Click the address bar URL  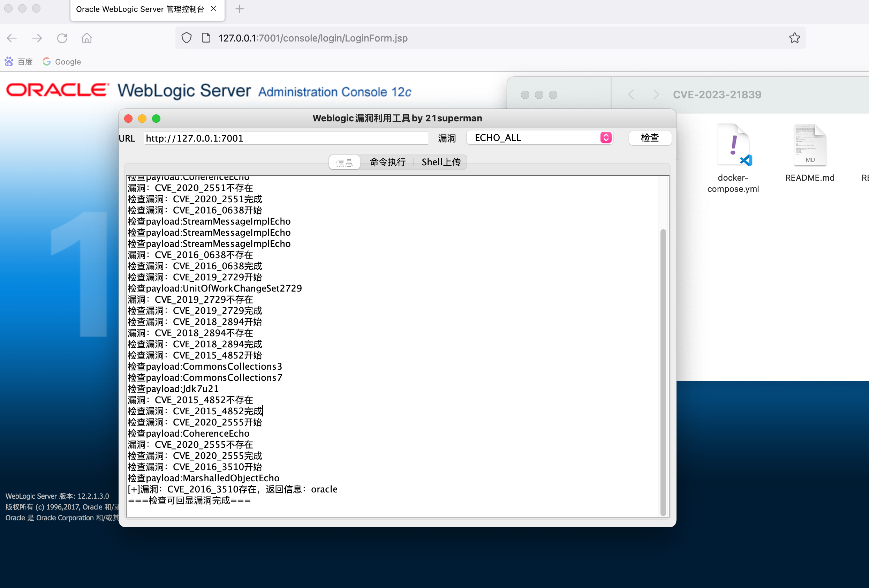click(x=313, y=38)
